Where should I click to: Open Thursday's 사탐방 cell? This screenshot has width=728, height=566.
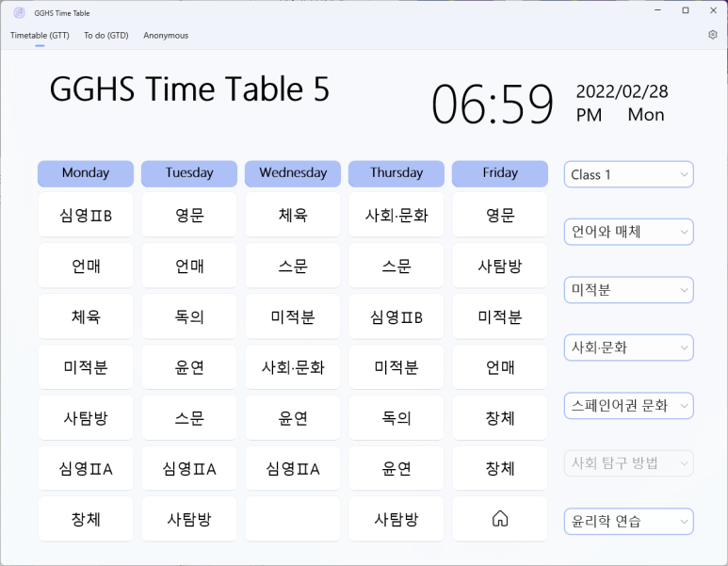pyautogui.click(x=396, y=519)
